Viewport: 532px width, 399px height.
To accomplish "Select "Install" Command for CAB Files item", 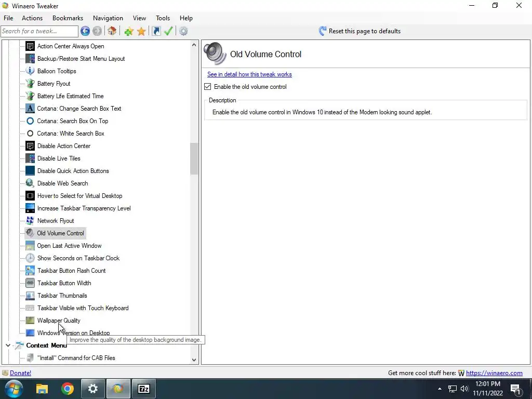I will coord(76,358).
